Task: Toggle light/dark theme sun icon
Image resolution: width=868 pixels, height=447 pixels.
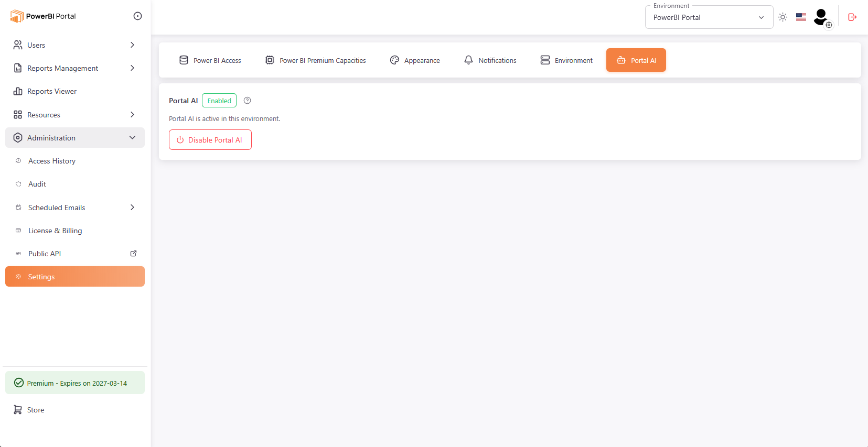Action: coord(783,17)
